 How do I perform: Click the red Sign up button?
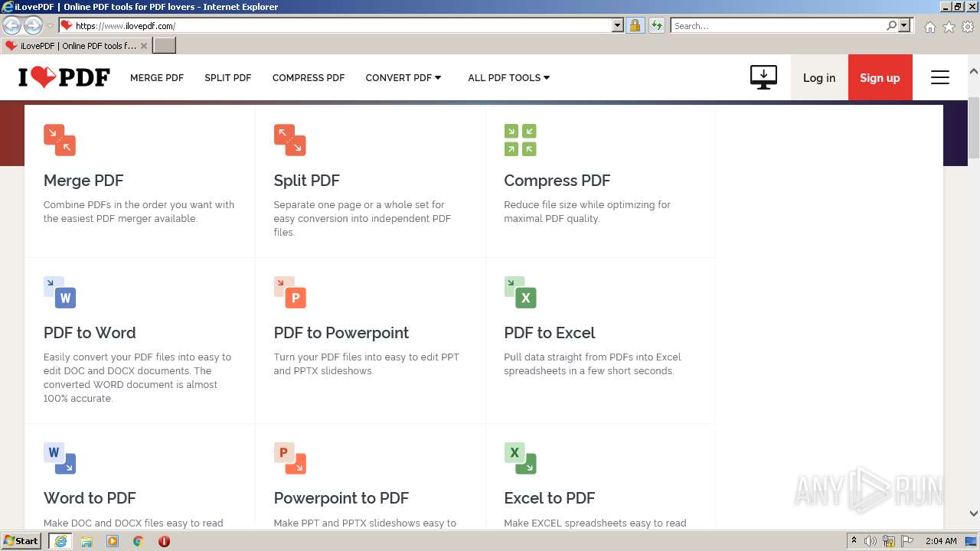click(880, 77)
